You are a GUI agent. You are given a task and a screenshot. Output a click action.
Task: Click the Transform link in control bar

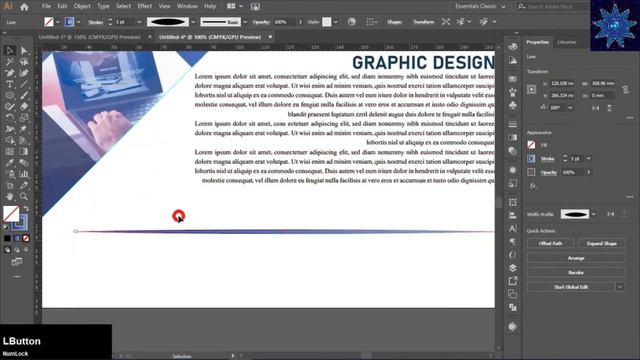pyautogui.click(x=423, y=22)
